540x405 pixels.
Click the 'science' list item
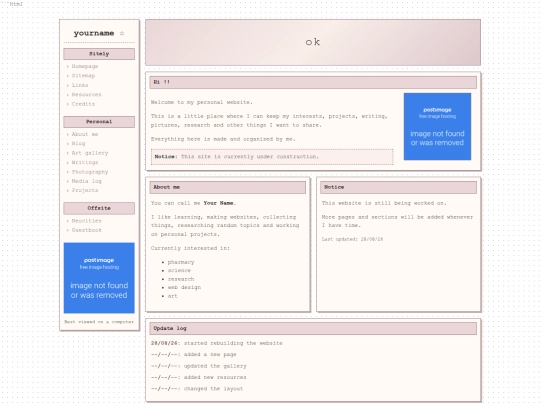[x=179, y=271]
